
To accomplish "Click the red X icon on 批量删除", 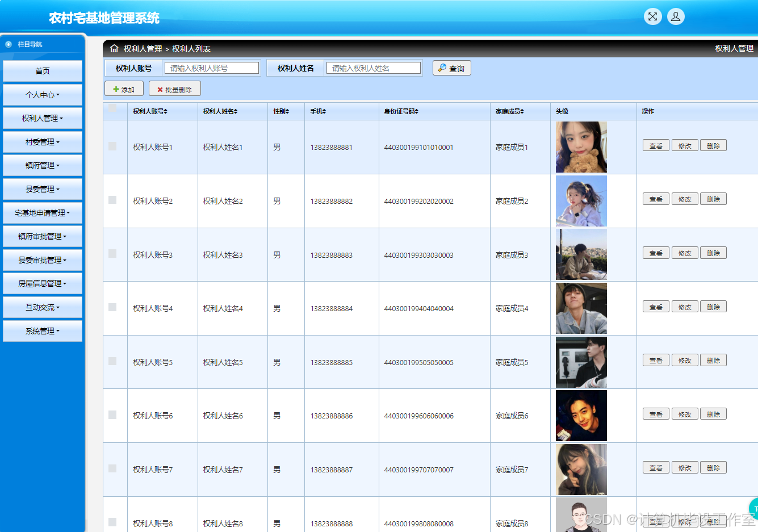I will [x=160, y=89].
